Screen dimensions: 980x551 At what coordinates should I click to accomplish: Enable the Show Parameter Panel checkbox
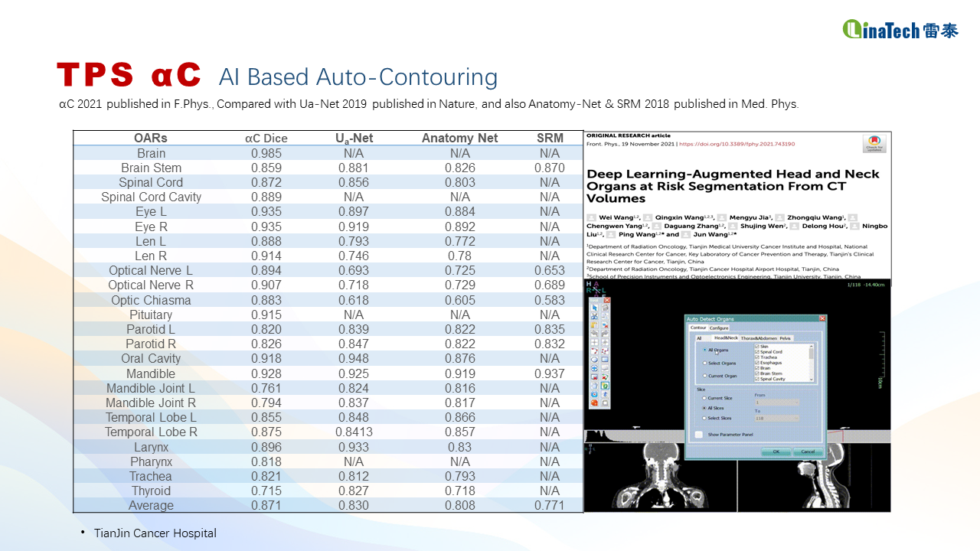[x=698, y=435]
